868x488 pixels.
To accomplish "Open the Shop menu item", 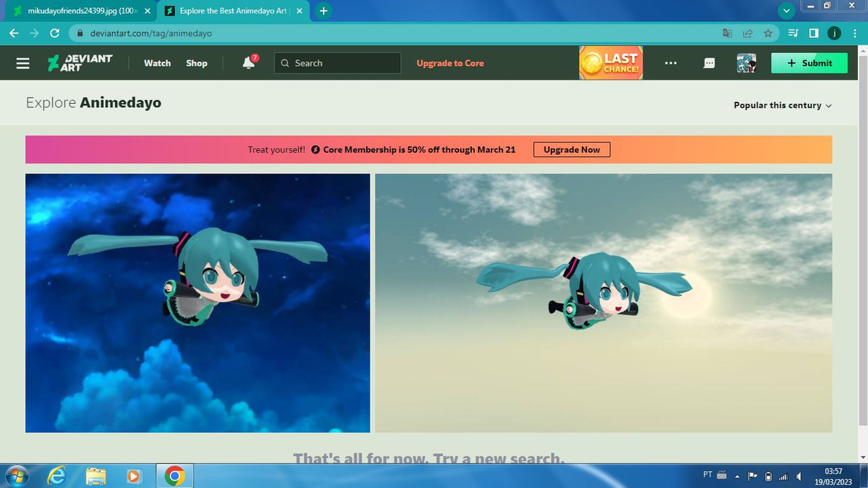I will (x=197, y=63).
